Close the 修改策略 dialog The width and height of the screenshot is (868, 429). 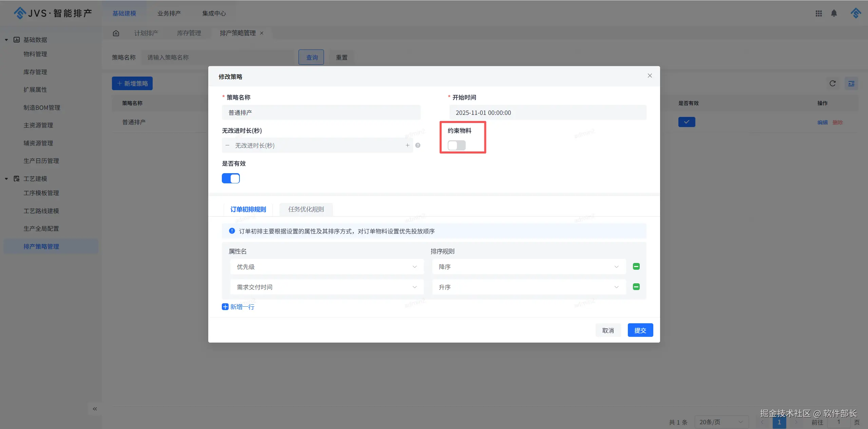(650, 76)
